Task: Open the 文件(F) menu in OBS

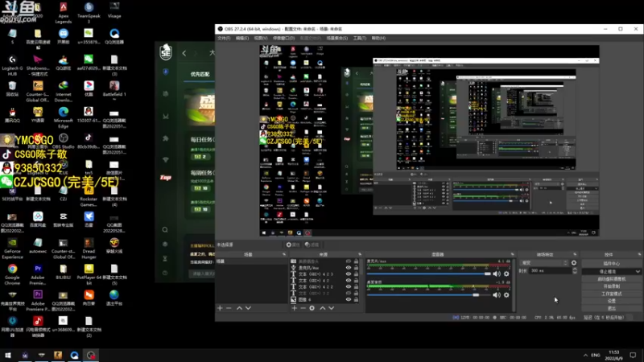Action: 224,38
